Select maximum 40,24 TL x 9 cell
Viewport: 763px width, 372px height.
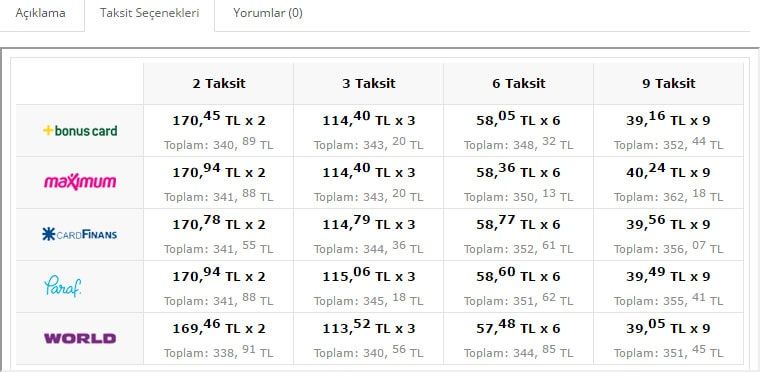[669, 183]
